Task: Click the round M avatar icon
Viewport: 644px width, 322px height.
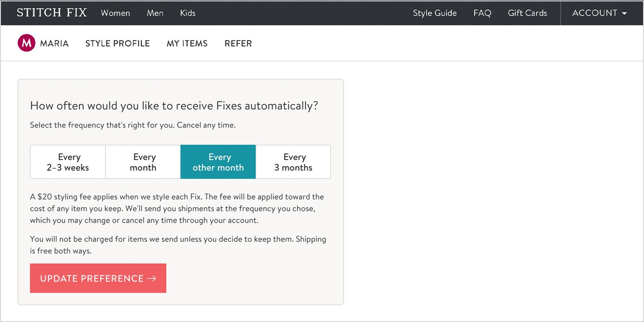Action: tap(27, 43)
